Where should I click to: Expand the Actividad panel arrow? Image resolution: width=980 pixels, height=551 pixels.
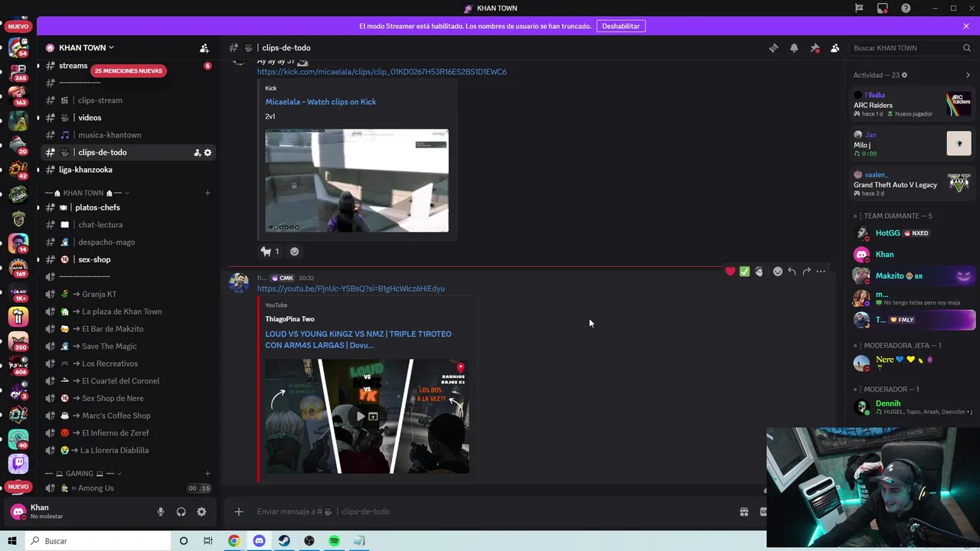(x=968, y=75)
